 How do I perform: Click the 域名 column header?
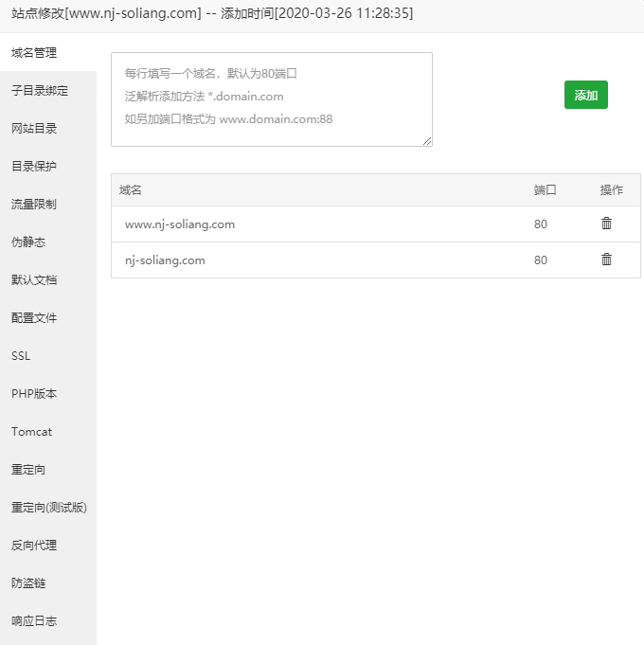click(131, 190)
